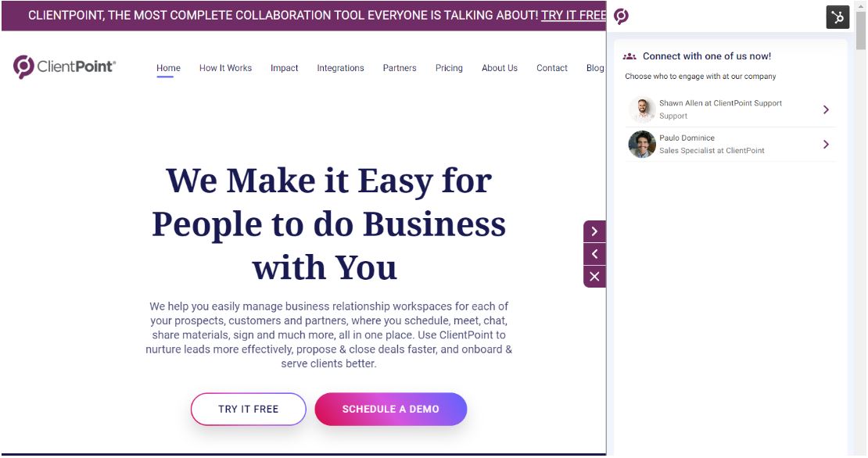The height and width of the screenshot is (458, 868).
Task: Click the left arrow on the purple side tab
Action: [594, 254]
